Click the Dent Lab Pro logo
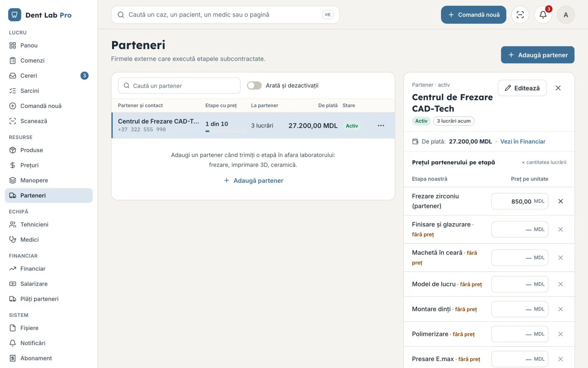 (40, 15)
